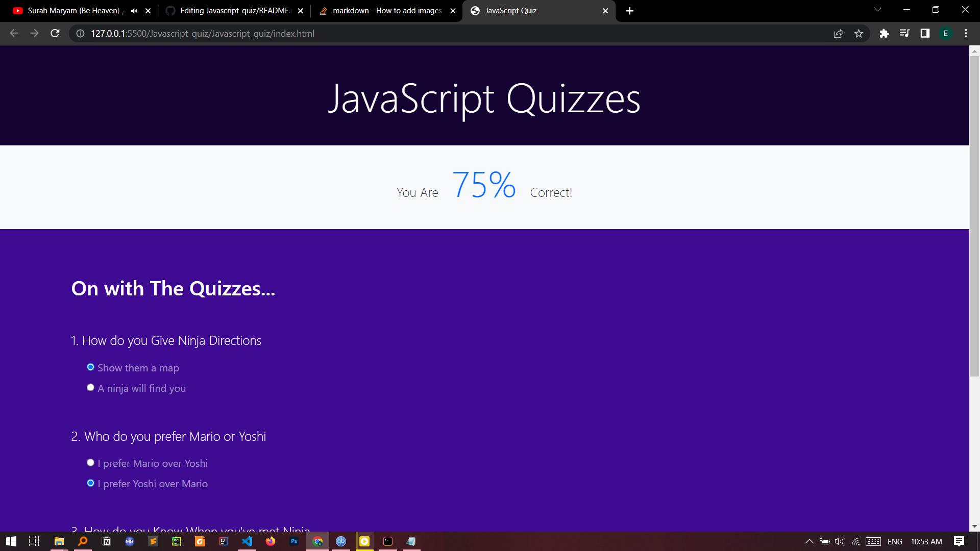
Task: Launch Photoshop from the taskbar
Action: [294, 541]
